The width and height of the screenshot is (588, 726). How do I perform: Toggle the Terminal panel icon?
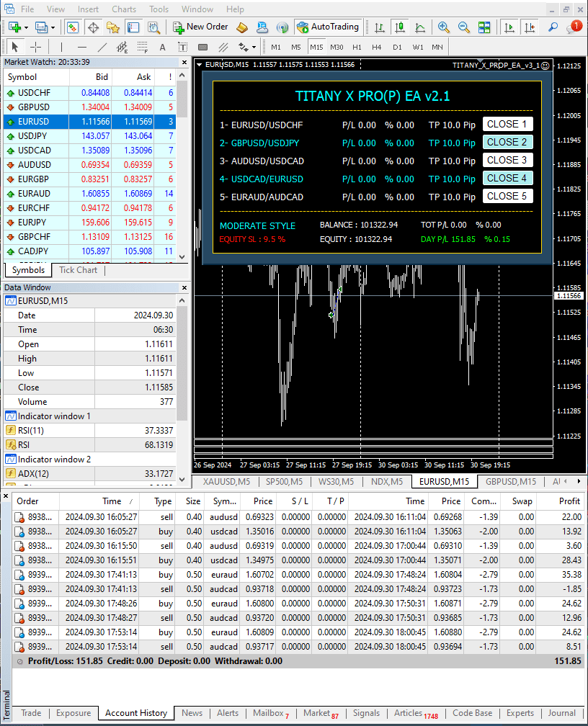tap(133, 27)
